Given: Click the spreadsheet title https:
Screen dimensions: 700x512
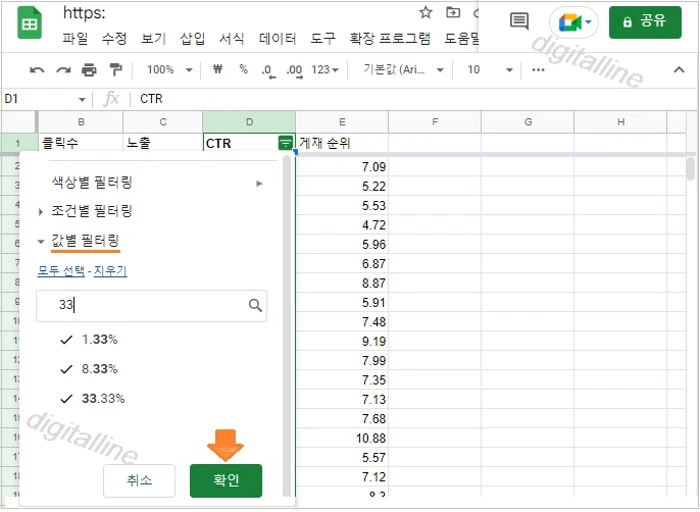Looking at the screenshot, I should (x=84, y=13).
